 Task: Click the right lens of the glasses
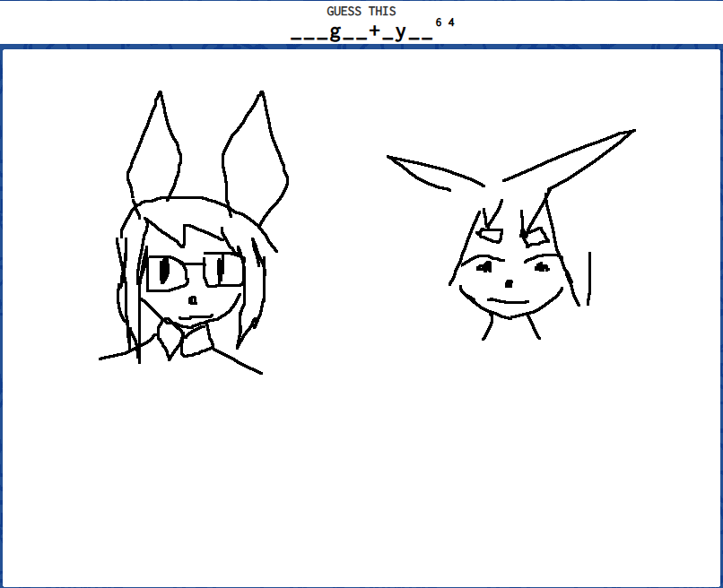tap(223, 268)
